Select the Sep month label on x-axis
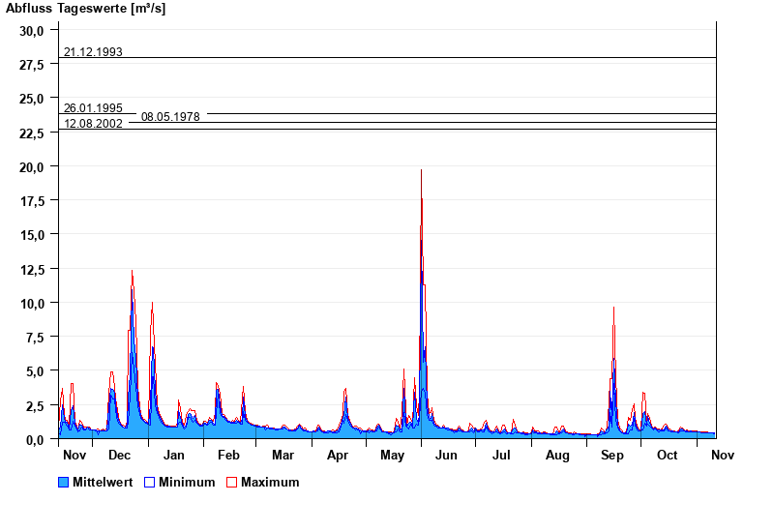 [x=612, y=455]
